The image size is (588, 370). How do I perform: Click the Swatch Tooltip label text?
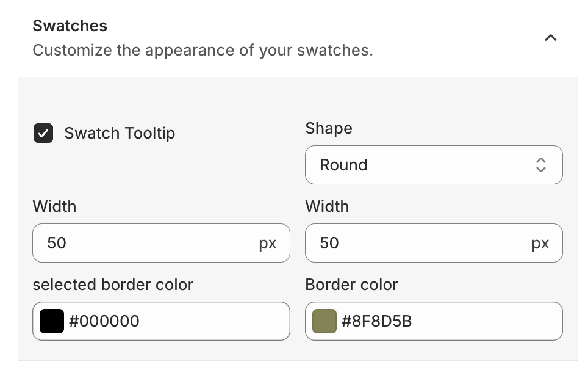120,133
